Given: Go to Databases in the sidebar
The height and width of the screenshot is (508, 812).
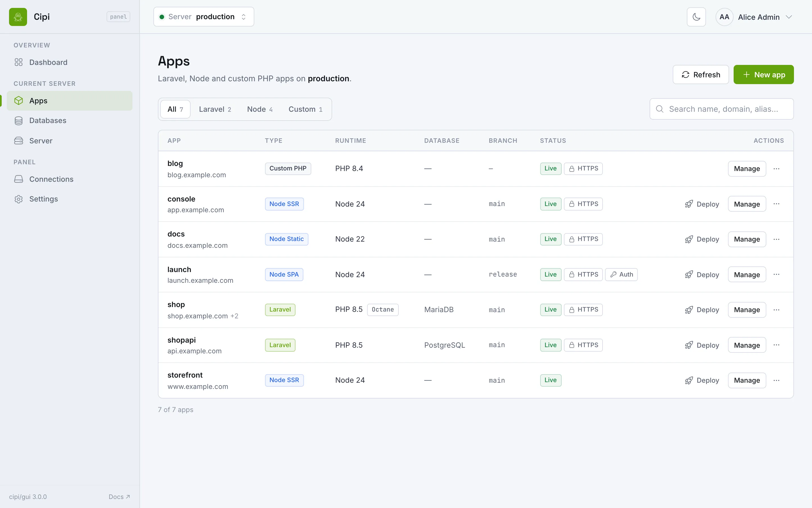Looking at the screenshot, I should (x=69, y=120).
